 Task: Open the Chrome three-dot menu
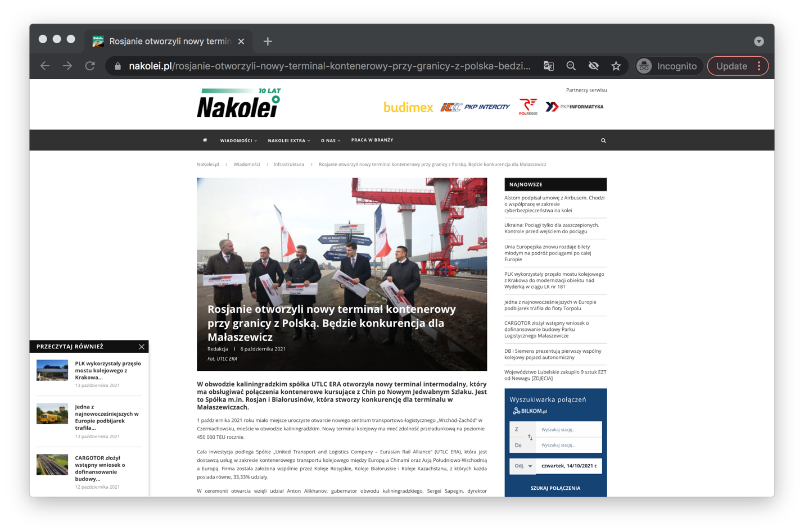pyautogui.click(x=759, y=66)
